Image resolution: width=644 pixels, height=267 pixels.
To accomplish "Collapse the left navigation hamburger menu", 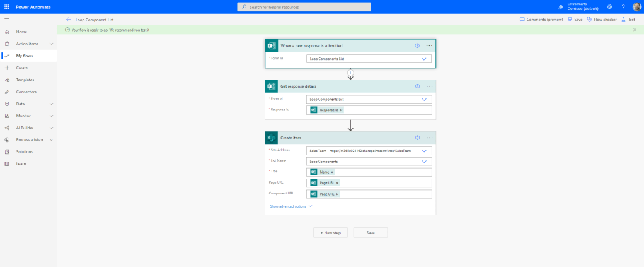I will click(7, 20).
